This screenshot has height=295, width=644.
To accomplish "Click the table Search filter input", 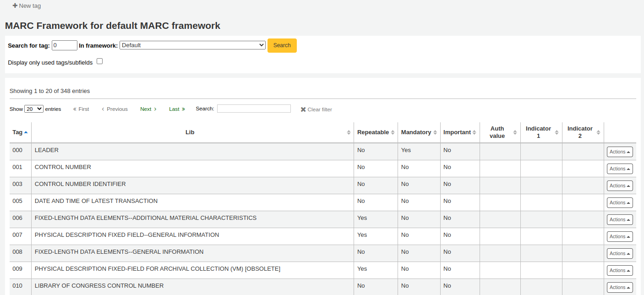I will tap(254, 109).
